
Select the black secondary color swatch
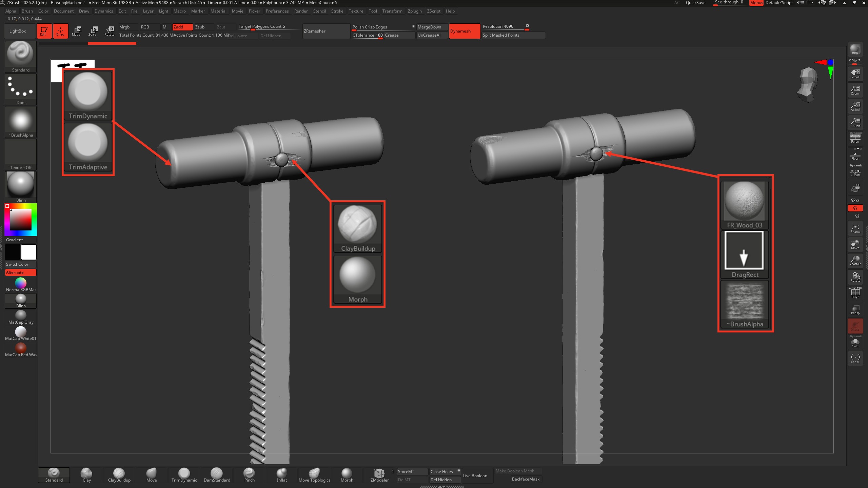(13, 252)
